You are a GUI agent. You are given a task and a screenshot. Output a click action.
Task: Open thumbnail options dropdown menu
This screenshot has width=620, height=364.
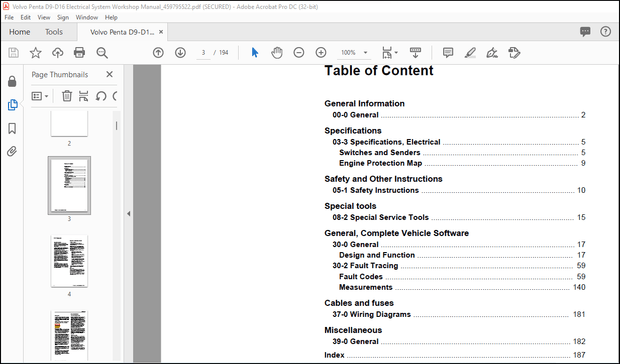click(40, 96)
